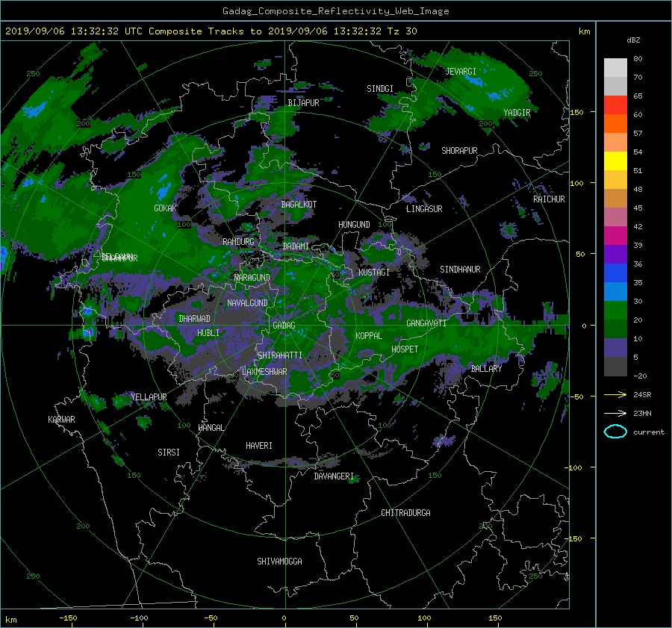Click the 100 tick on bottom axis

click(x=424, y=618)
